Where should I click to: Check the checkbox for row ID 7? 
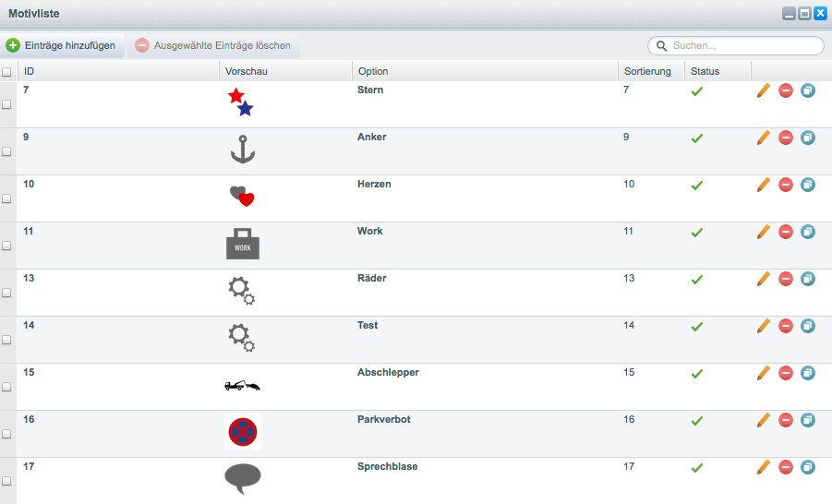(7, 104)
